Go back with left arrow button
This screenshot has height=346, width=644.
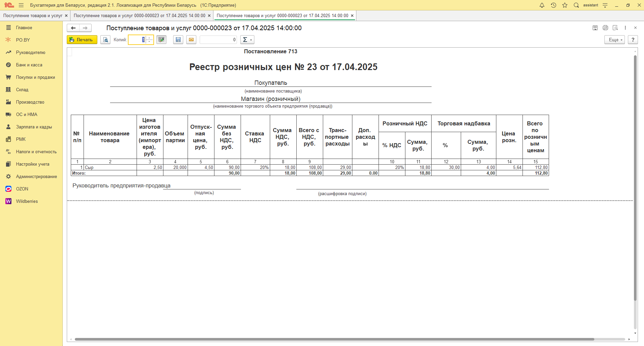[73, 28]
